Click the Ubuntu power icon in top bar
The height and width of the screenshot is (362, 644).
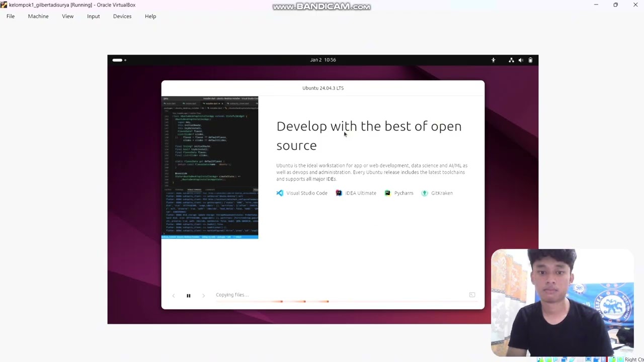[530, 60]
